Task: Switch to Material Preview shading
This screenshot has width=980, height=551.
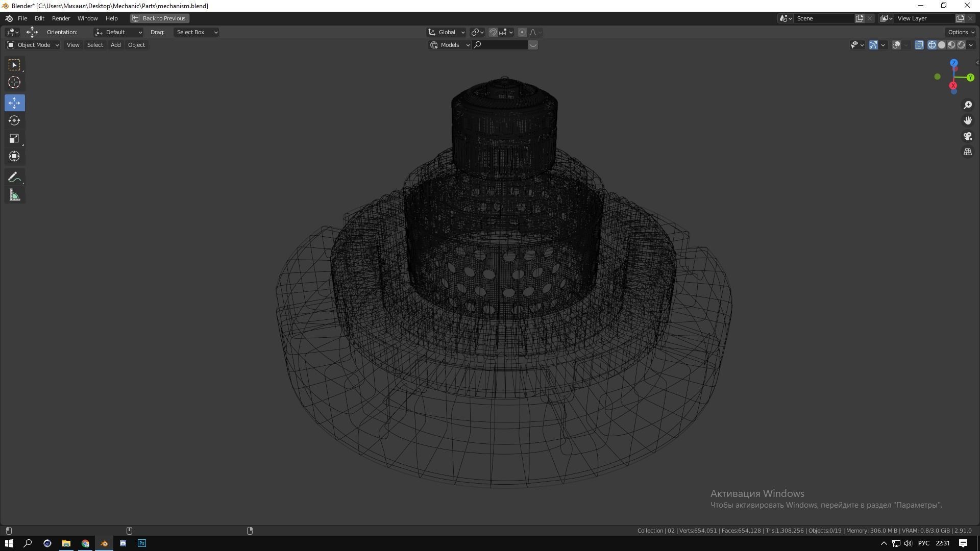Action: pos(951,45)
